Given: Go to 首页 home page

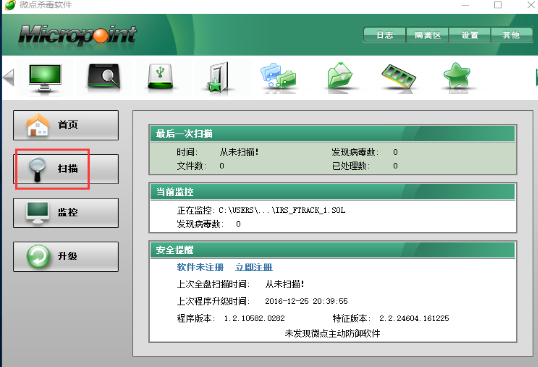Looking at the screenshot, I should coord(66,125).
